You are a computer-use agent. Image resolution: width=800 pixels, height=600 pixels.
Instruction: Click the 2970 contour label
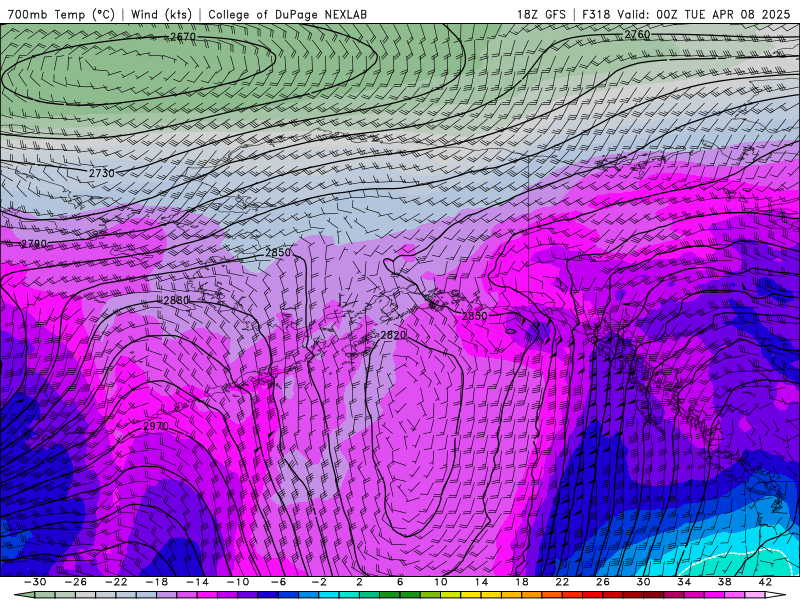[x=156, y=426]
